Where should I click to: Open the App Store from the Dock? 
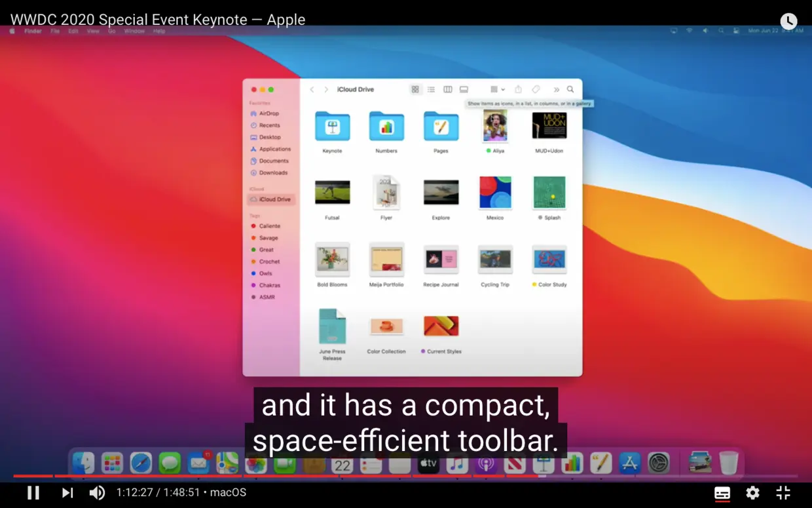point(629,463)
